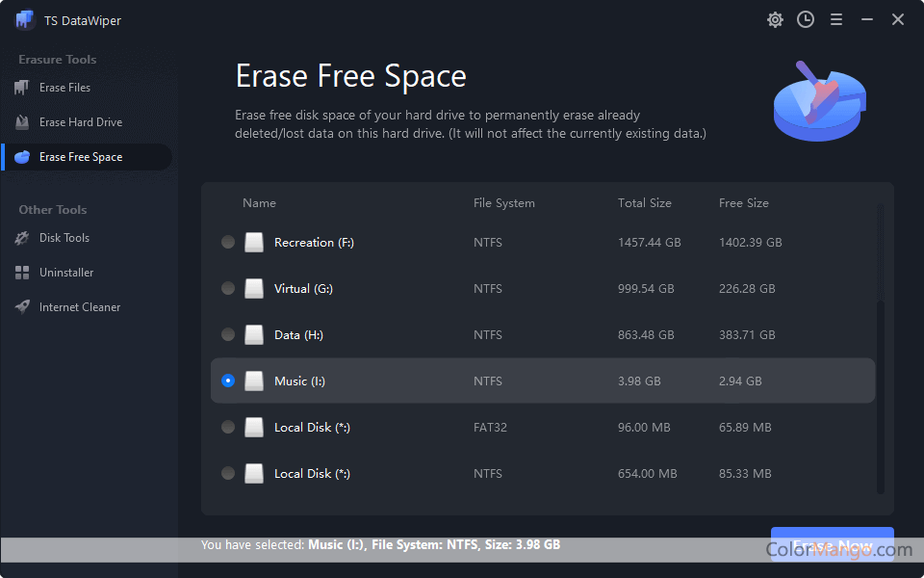Open the Erase Free Space menu item
This screenshot has height=578, width=924.
tap(81, 157)
